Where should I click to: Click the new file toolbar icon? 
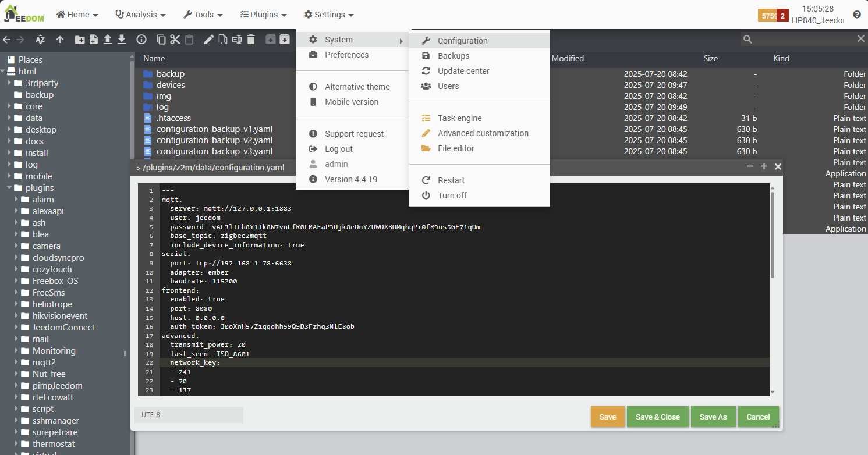click(94, 40)
